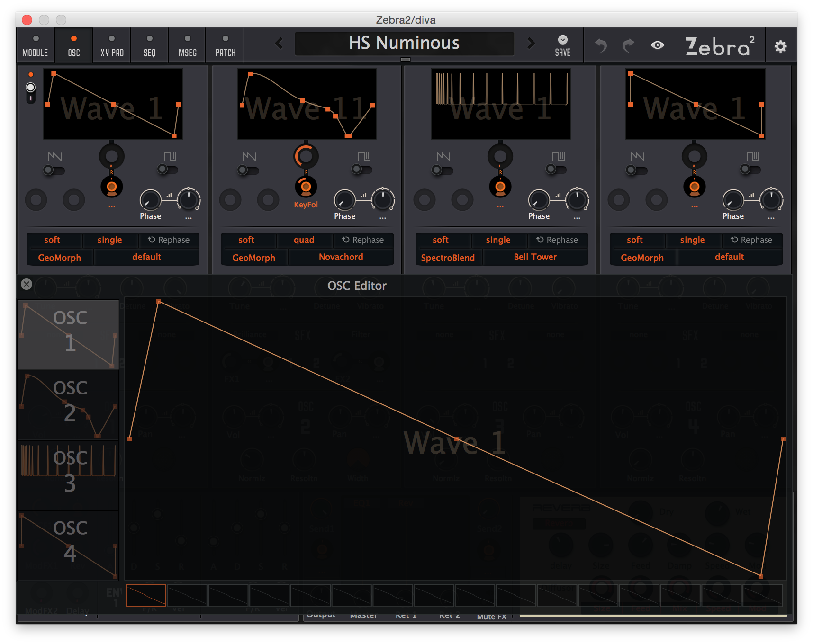The image size is (813, 644).
Task: Open oscillator 1 GeoMorph mode dropdown
Action: point(60,258)
